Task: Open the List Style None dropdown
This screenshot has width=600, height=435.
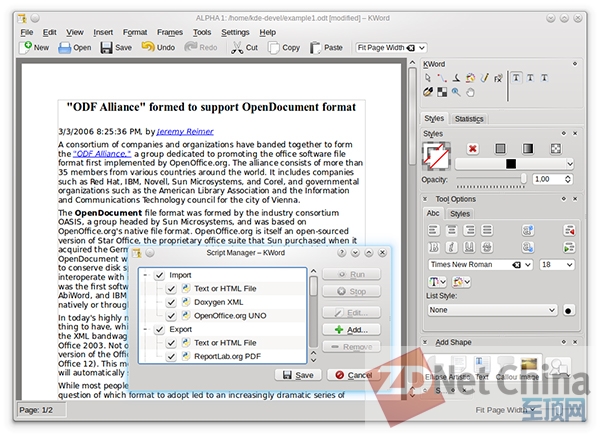Action: [492, 310]
